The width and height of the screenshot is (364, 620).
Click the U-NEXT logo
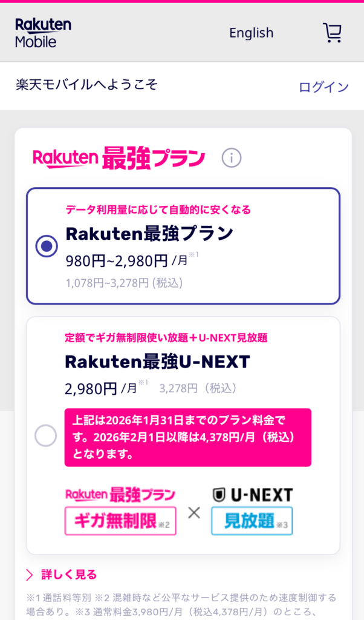tap(252, 495)
